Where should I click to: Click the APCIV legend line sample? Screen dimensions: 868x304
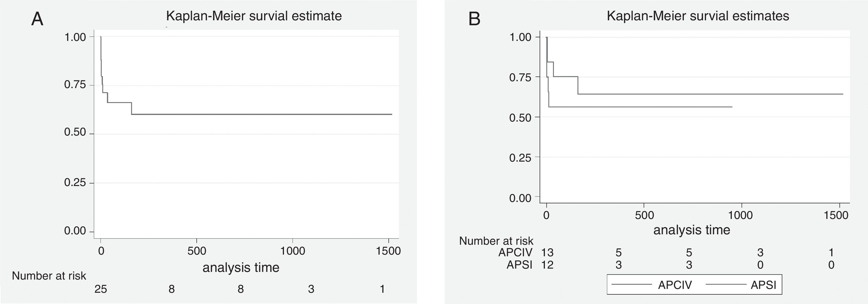[x=631, y=285]
